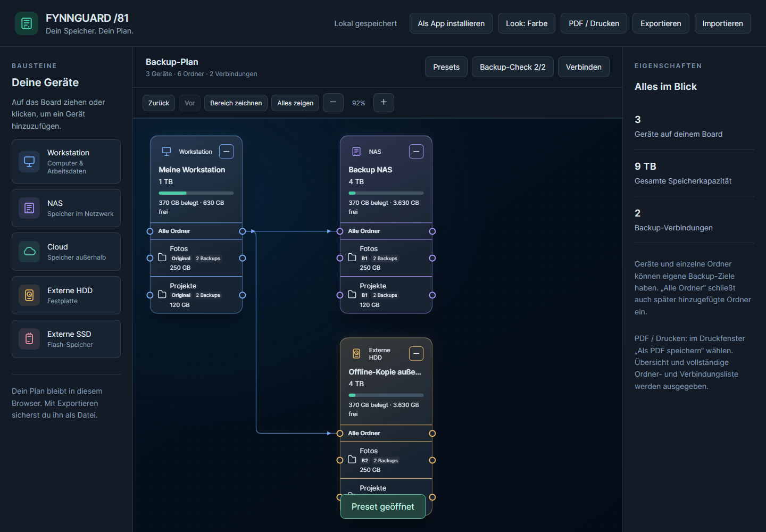The image size is (766, 532).
Task: Click the storage usage bar on Backup NAS
Action: tap(386, 193)
